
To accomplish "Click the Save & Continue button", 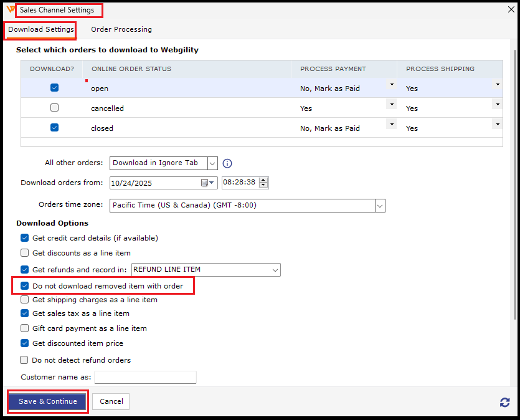I will [48, 401].
